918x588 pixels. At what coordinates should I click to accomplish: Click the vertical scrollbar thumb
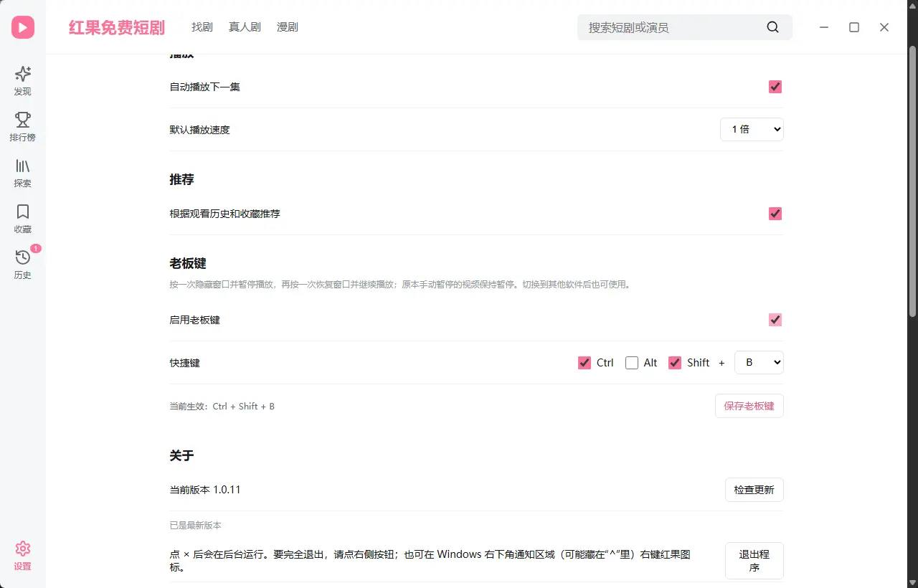coord(912,181)
